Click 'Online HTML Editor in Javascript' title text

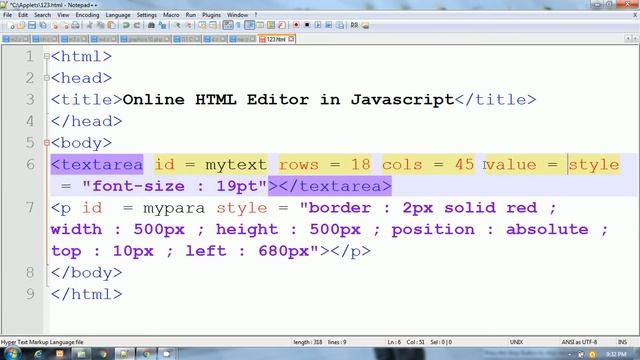coord(288,100)
